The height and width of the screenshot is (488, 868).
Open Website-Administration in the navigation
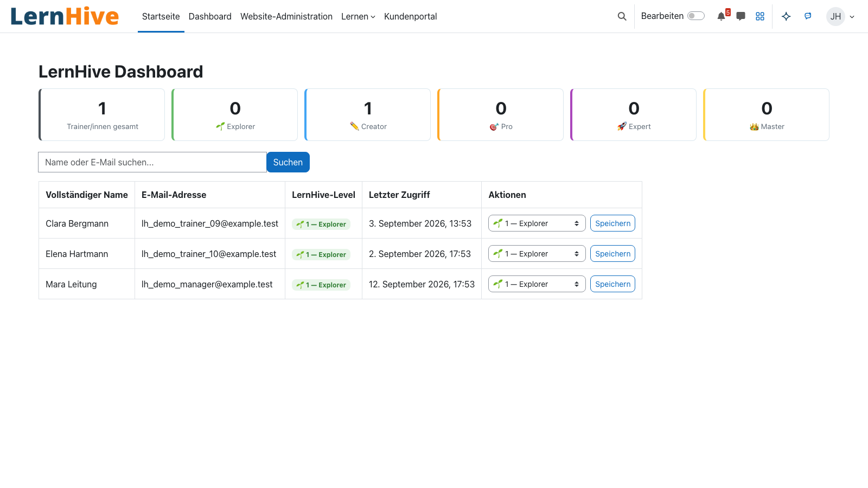286,16
